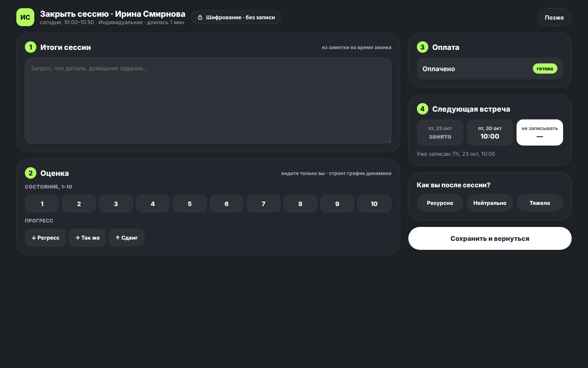Select state rating 9
588x368 pixels.
tap(337, 204)
